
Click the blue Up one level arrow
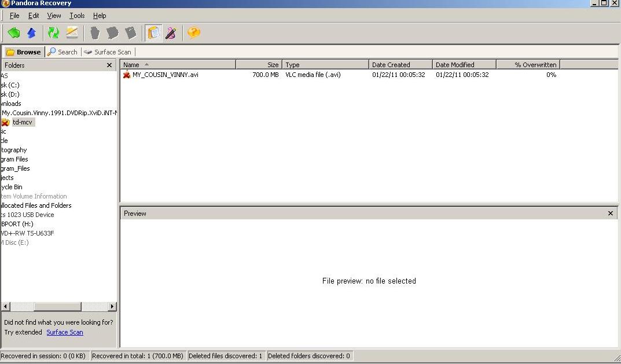32,32
